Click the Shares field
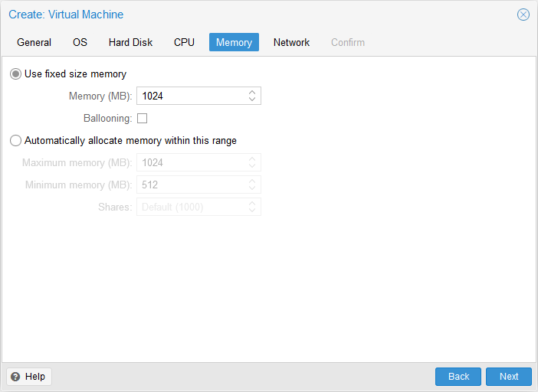 point(192,207)
